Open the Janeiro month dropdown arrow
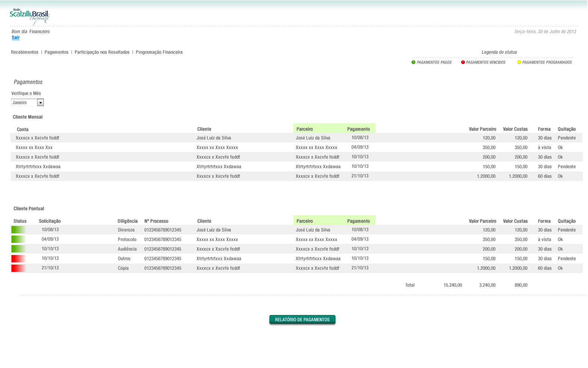 point(40,103)
